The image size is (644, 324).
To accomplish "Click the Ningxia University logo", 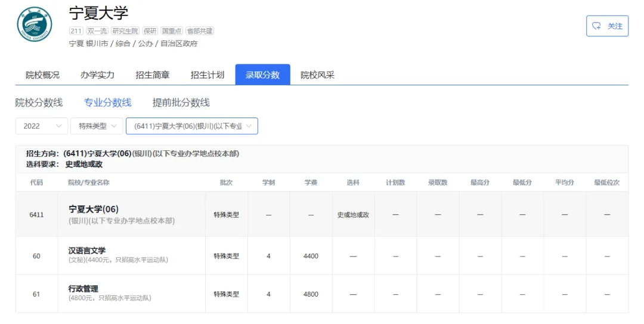I will tap(35, 24).
